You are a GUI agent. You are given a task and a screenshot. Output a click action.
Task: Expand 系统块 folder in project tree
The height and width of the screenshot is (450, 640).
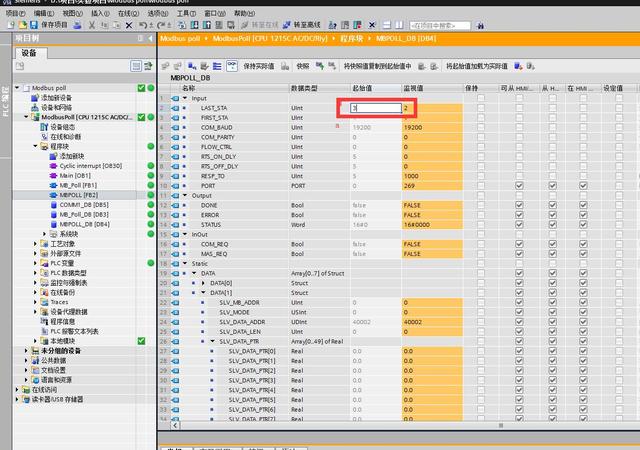(44, 234)
